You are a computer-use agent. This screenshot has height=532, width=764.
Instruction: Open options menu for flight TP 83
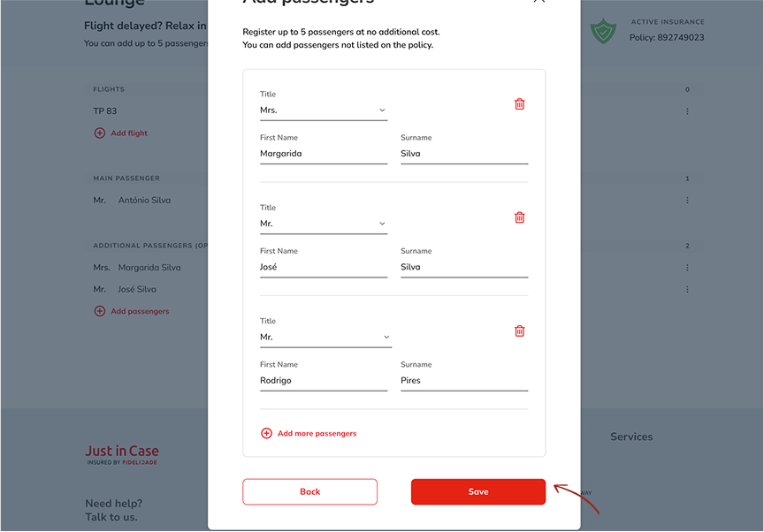click(x=687, y=111)
